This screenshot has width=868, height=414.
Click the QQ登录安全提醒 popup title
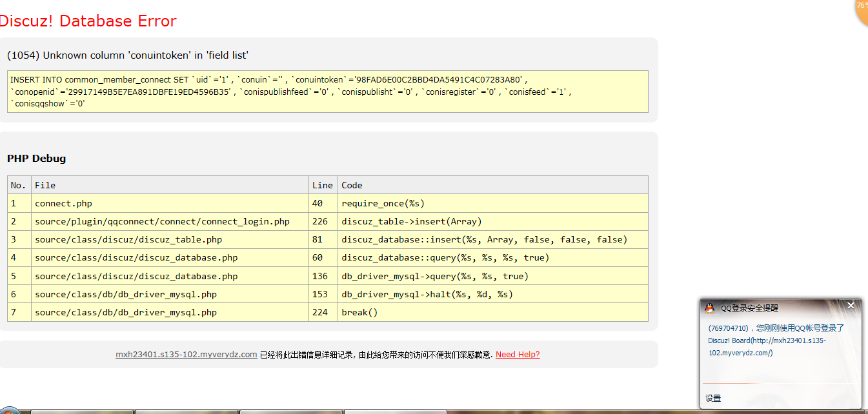(749, 308)
